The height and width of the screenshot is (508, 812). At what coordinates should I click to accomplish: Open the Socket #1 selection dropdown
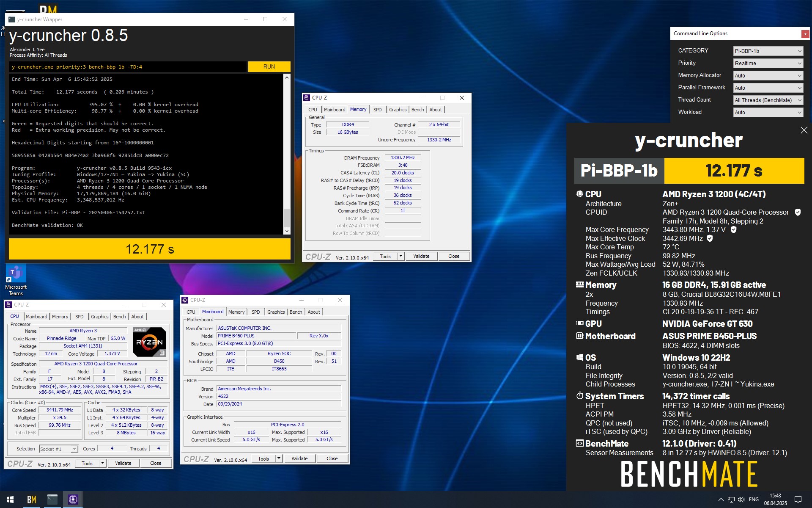coord(58,449)
